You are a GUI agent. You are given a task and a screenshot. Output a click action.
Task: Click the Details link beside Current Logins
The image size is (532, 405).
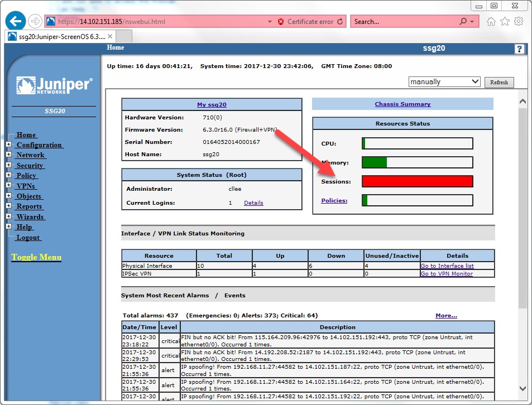[x=253, y=202]
